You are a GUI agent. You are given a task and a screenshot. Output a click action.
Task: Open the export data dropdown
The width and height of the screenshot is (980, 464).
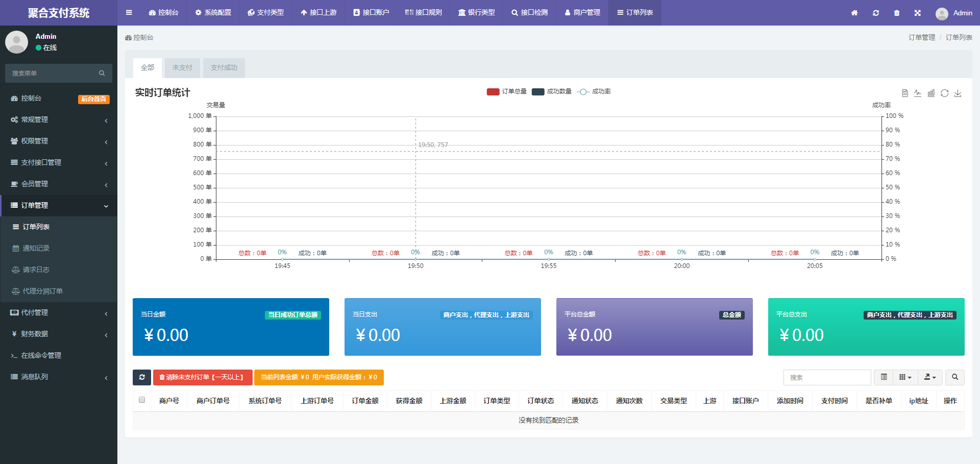click(930, 377)
